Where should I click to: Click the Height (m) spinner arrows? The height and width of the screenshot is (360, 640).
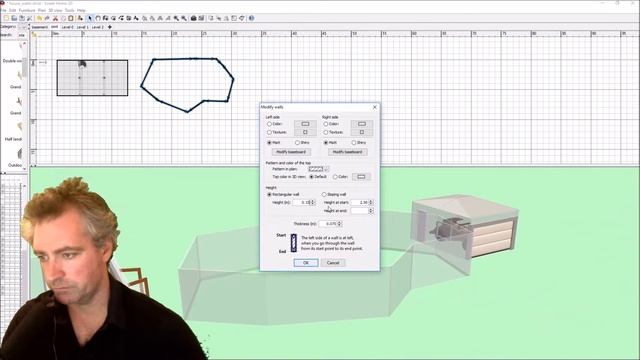point(313,202)
